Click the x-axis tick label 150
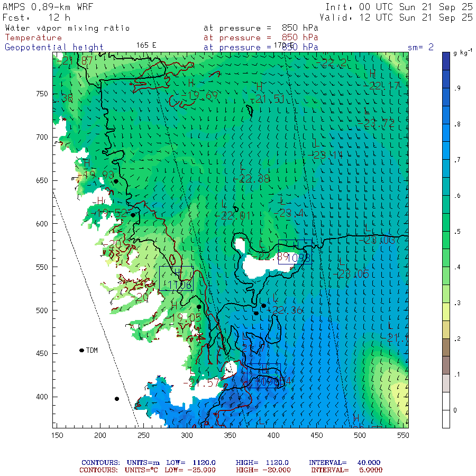Viewport: 476px width, 476px height. pos(57,435)
